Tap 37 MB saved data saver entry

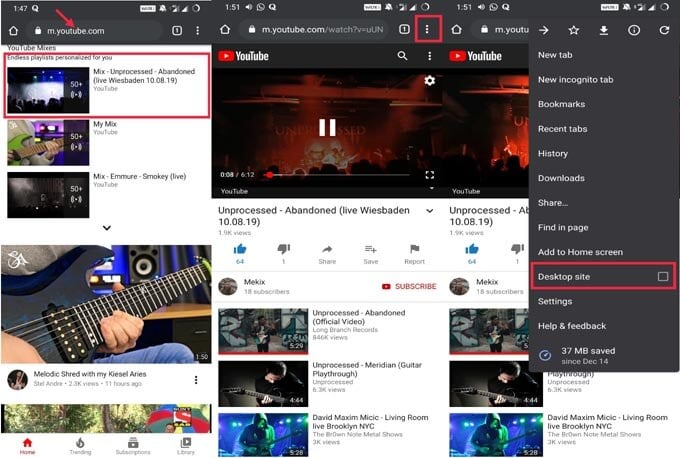pos(604,356)
